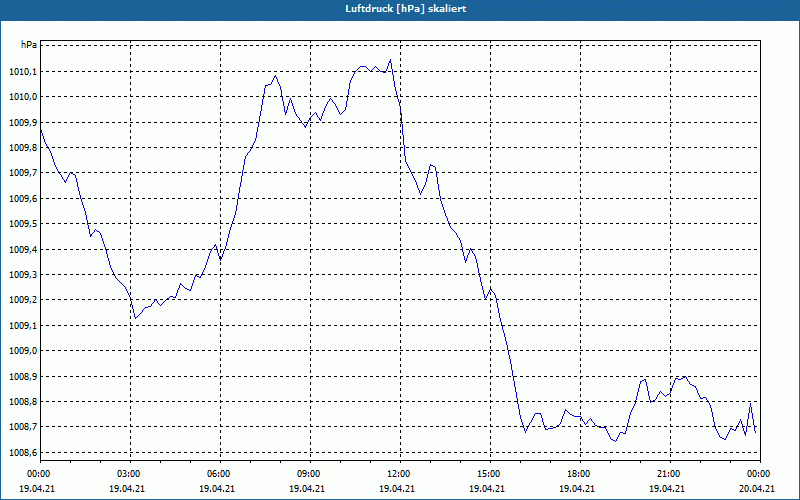Click the 1009,4 axis value

[x=23, y=249]
